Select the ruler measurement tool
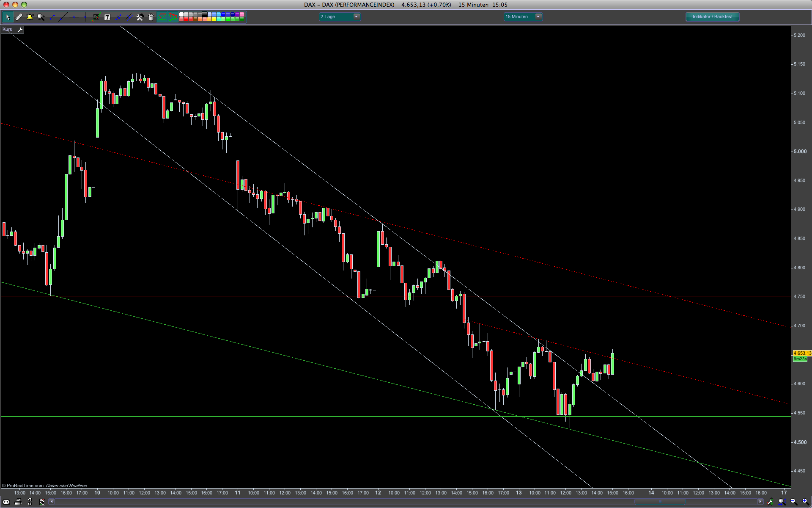Viewport: 812px width, 508px height. pyautogui.click(x=19, y=17)
